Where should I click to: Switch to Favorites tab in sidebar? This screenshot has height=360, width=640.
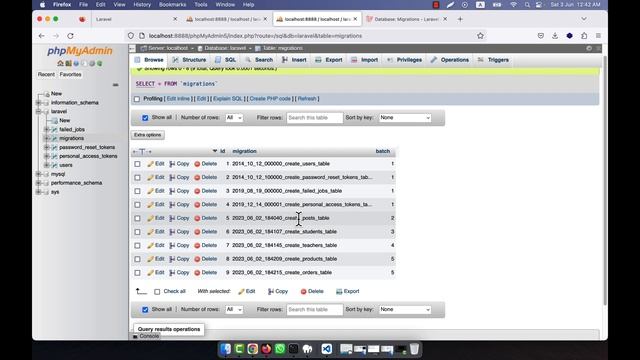pyautogui.click(x=70, y=75)
